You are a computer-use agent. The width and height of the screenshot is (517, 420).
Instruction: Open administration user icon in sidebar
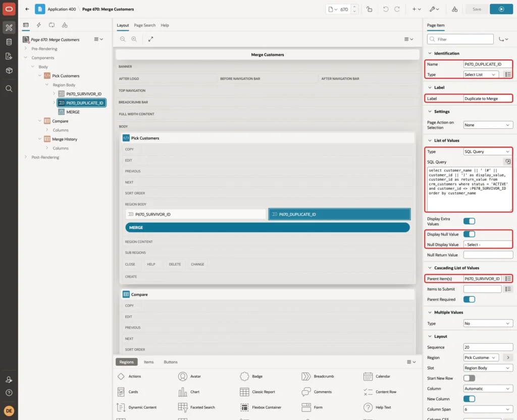[9, 380]
